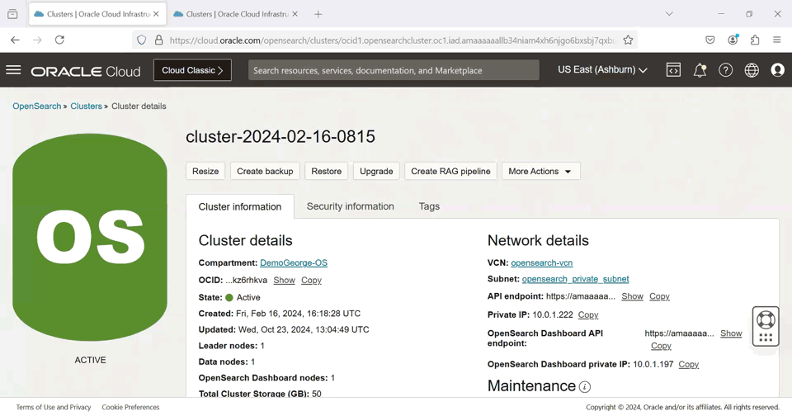Reload the page with refresh icon
This screenshot has width=792, height=416.
(x=60, y=40)
